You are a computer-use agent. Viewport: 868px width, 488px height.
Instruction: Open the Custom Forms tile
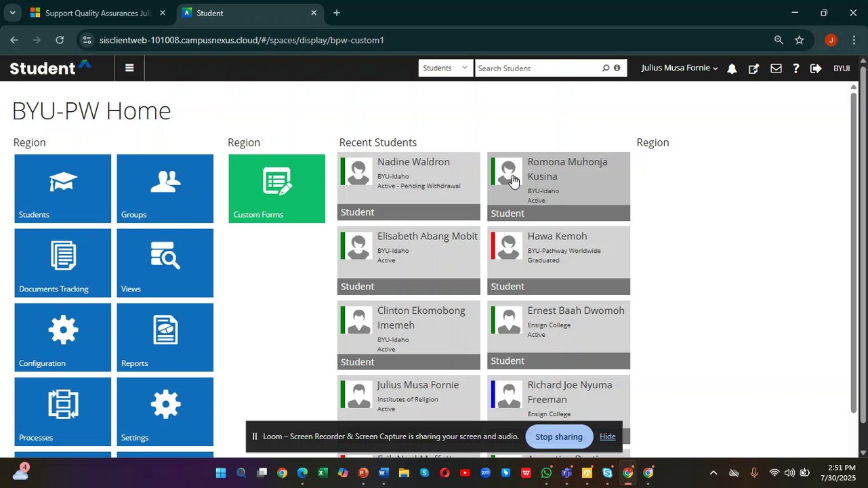pyautogui.click(x=276, y=188)
